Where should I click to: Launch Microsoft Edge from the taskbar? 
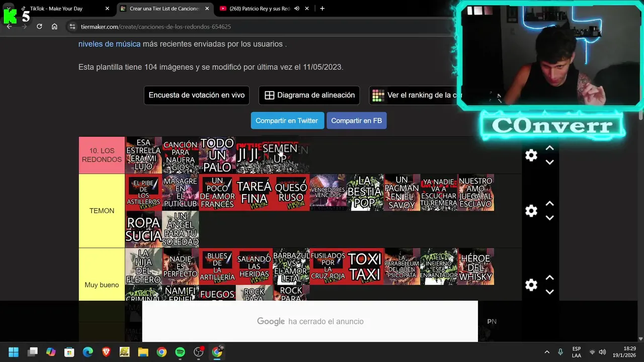(x=88, y=352)
